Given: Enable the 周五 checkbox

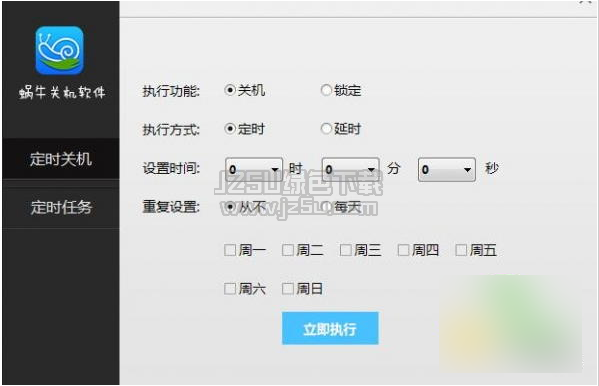Looking at the screenshot, I should [461, 250].
